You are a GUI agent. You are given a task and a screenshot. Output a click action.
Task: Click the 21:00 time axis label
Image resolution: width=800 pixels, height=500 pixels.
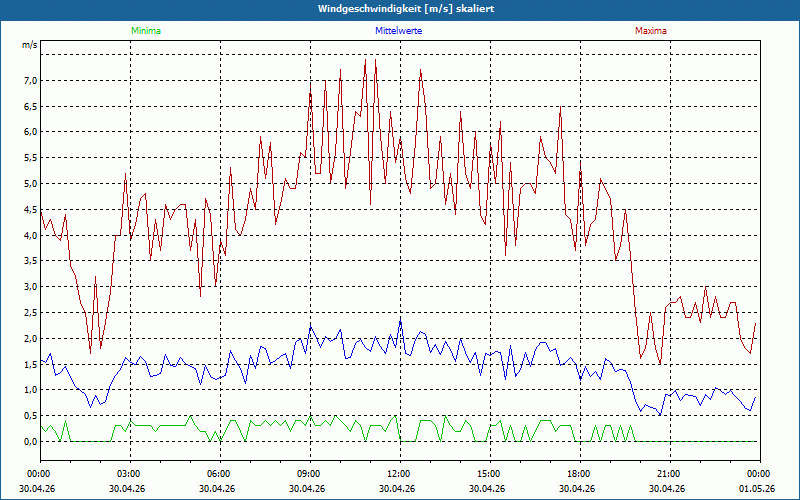click(670, 474)
